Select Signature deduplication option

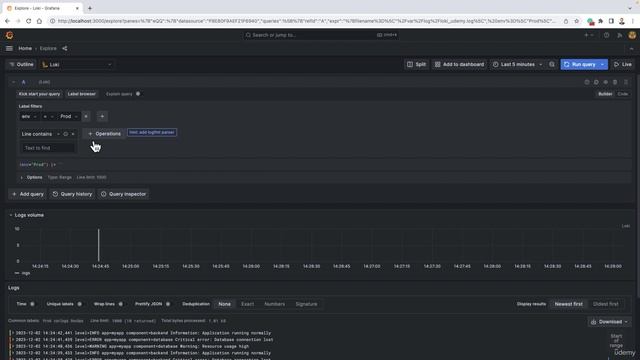click(306, 304)
